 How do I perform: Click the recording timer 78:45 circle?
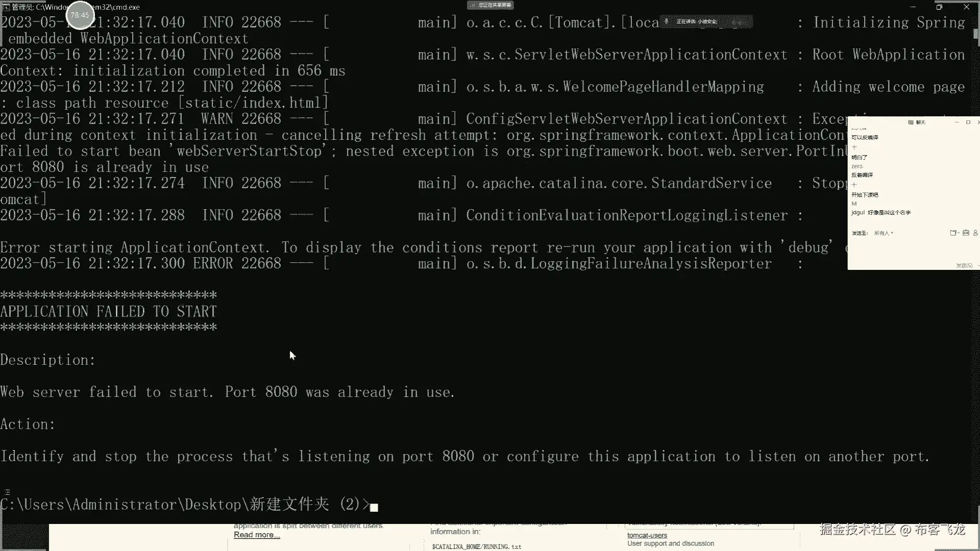point(80,15)
